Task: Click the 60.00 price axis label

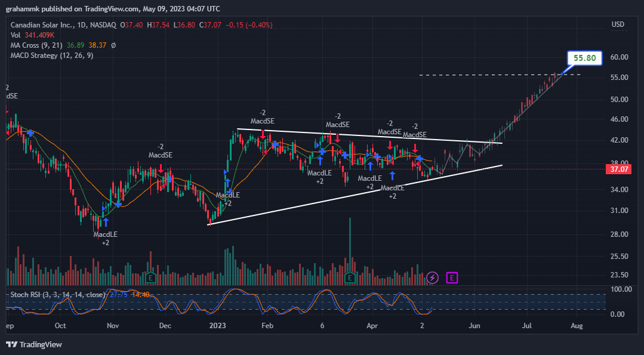Action: tap(619, 57)
